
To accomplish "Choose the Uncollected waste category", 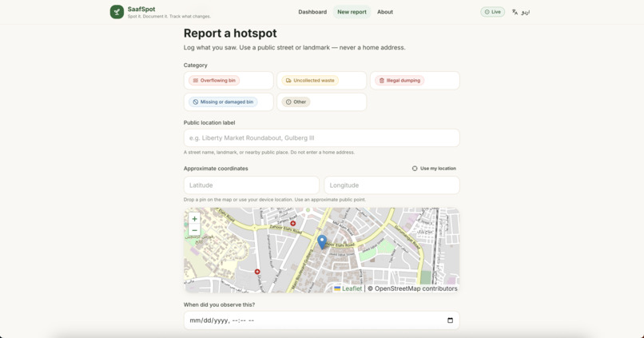I will 321,81.
